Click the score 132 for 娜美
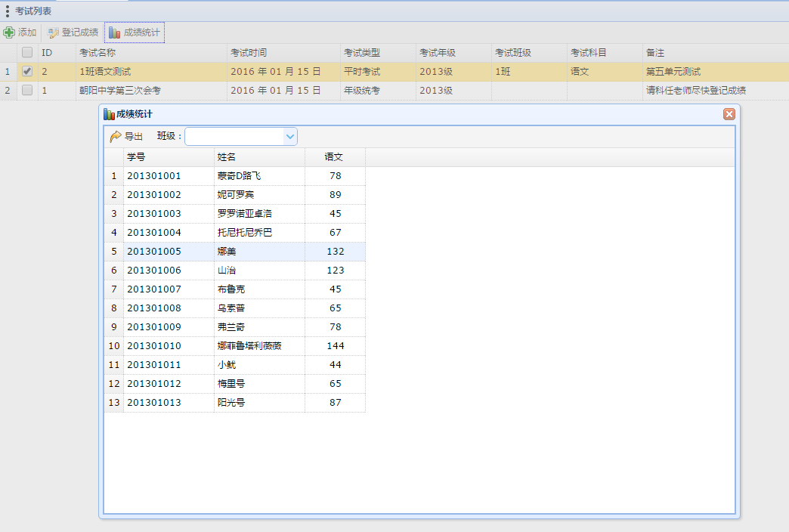The width and height of the screenshot is (789, 532). [335, 251]
